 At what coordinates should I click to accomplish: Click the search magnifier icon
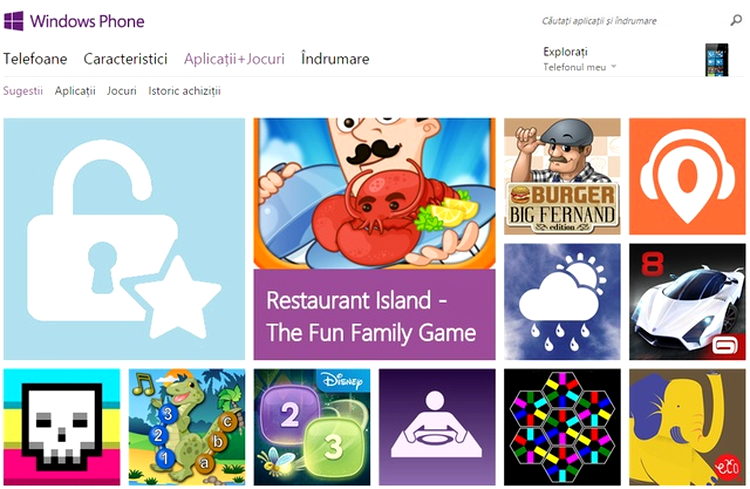coord(736,21)
